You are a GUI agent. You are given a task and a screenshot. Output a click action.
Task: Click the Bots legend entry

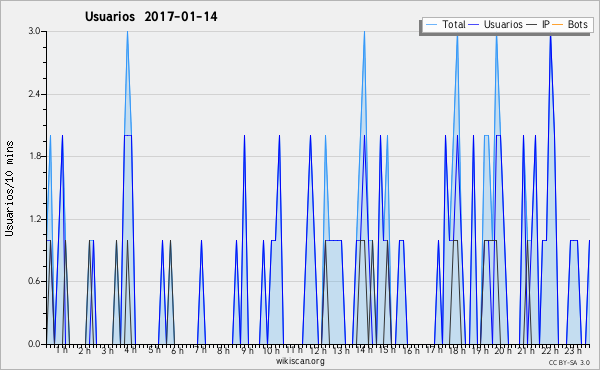click(570, 24)
